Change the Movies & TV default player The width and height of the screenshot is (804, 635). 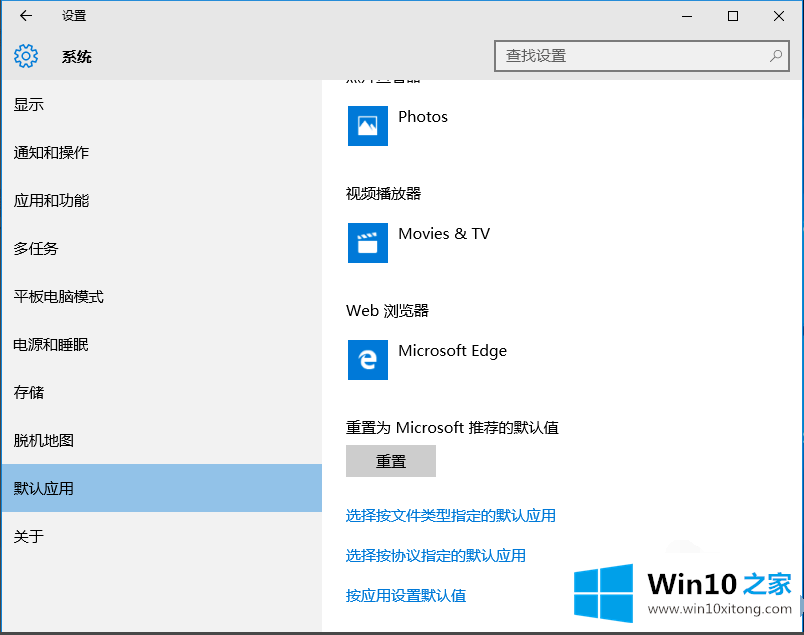coord(419,243)
